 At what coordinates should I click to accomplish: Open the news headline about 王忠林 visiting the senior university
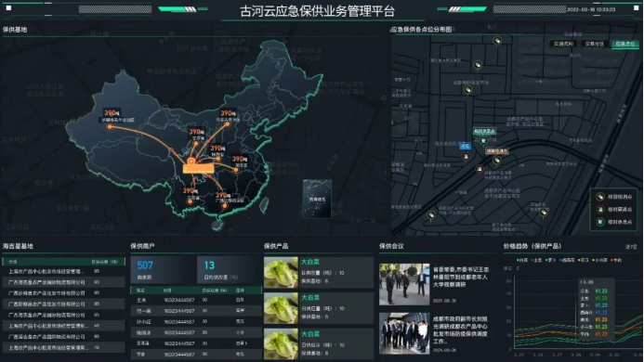461,277
